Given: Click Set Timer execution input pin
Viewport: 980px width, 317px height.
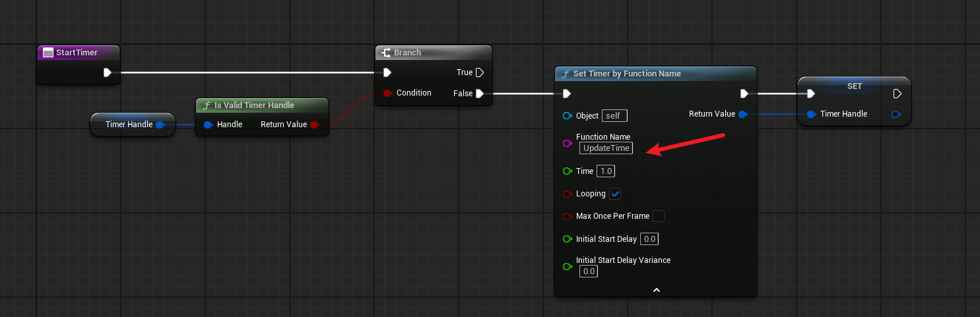Looking at the screenshot, I should (567, 94).
